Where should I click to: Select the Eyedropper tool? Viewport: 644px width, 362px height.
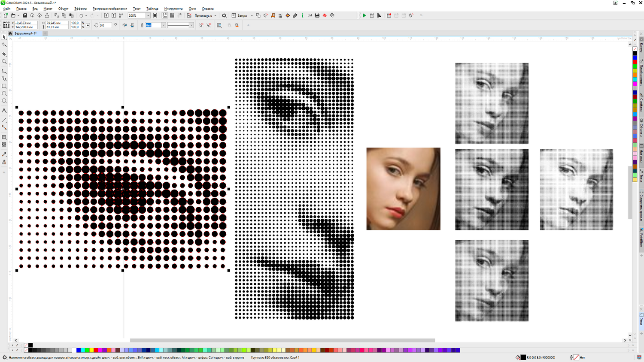pyautogui.click(x=4, y=154)
